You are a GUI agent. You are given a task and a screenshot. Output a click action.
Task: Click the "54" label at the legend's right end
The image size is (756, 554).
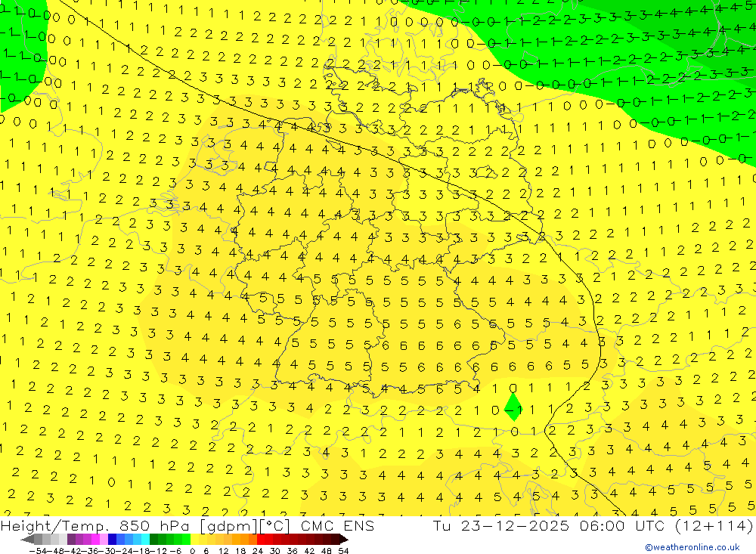(343, 551)
